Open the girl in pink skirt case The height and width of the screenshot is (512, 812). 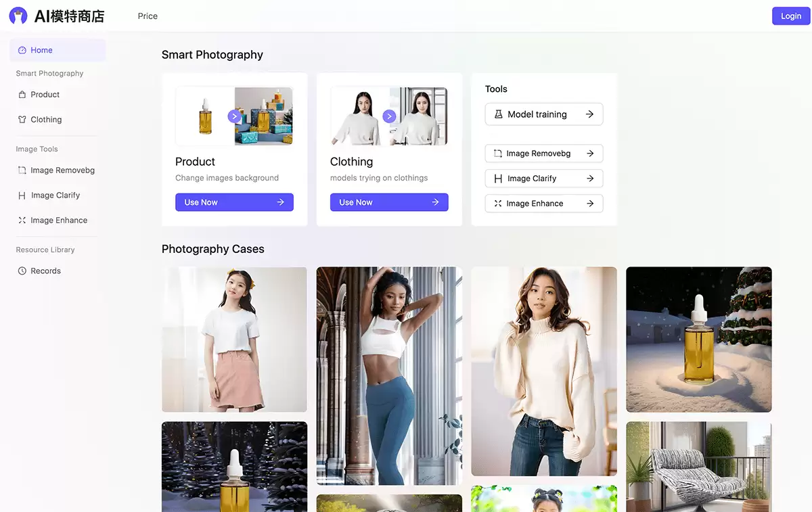234,340
